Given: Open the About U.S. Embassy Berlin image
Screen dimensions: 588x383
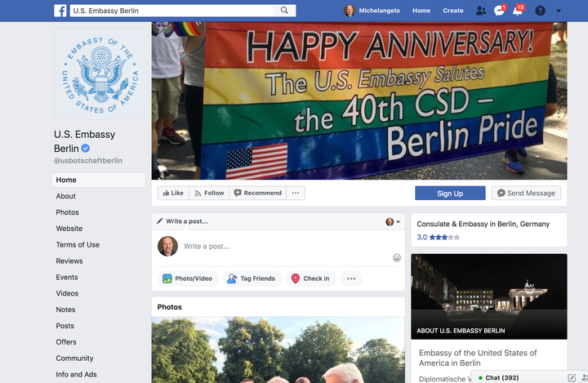Looking at the screenshot, I should click(489, 296).
